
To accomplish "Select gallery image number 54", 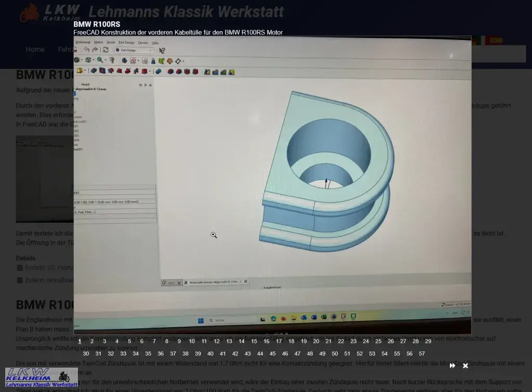I will click(x=384, y=354).
